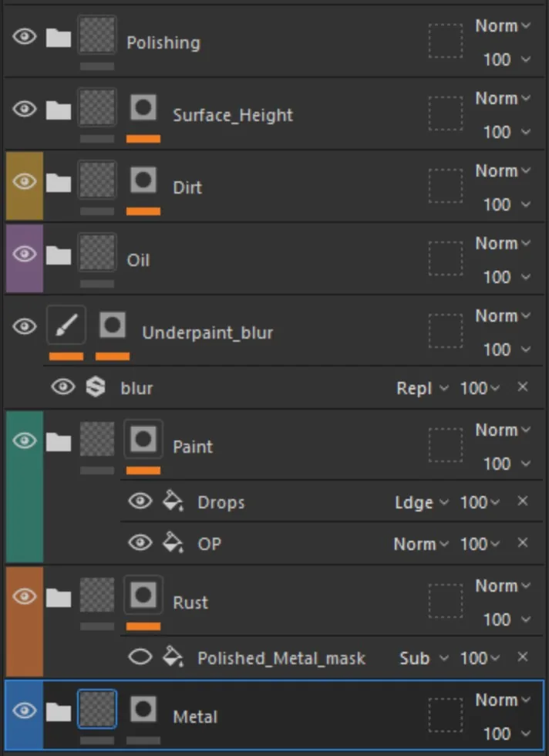
Task: Hide the Dirt layer
Action: tap(25, 181)
